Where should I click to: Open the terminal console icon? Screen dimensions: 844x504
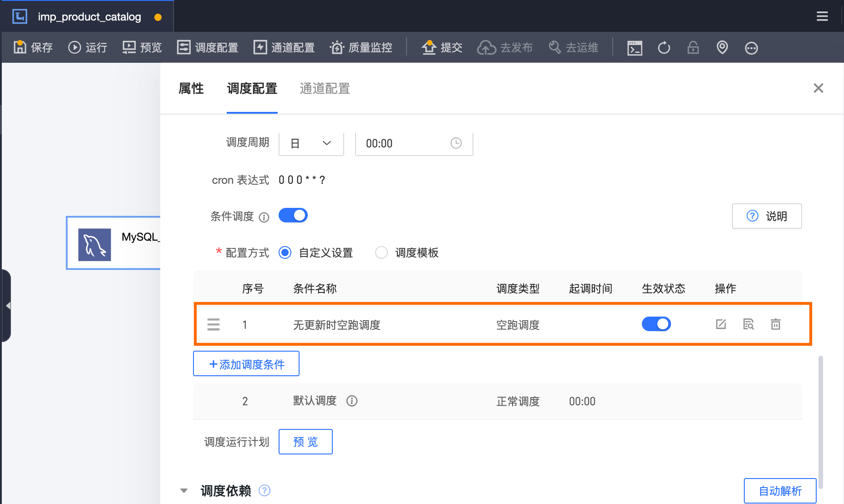coord(635,47)
